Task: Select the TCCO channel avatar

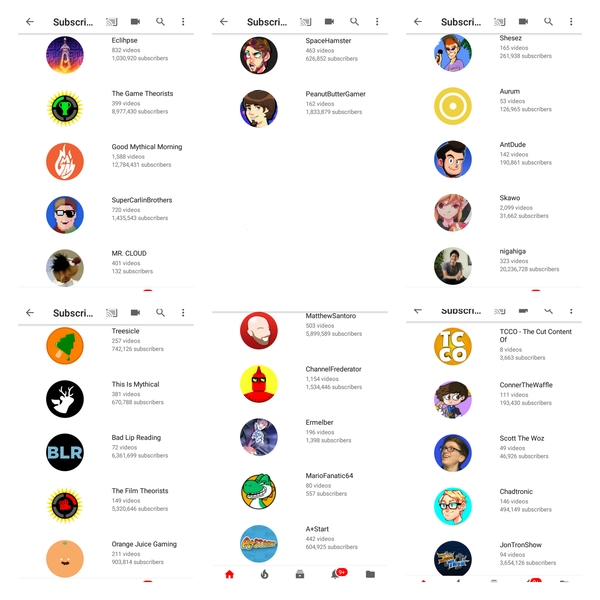Action: [x=453, y=347]
